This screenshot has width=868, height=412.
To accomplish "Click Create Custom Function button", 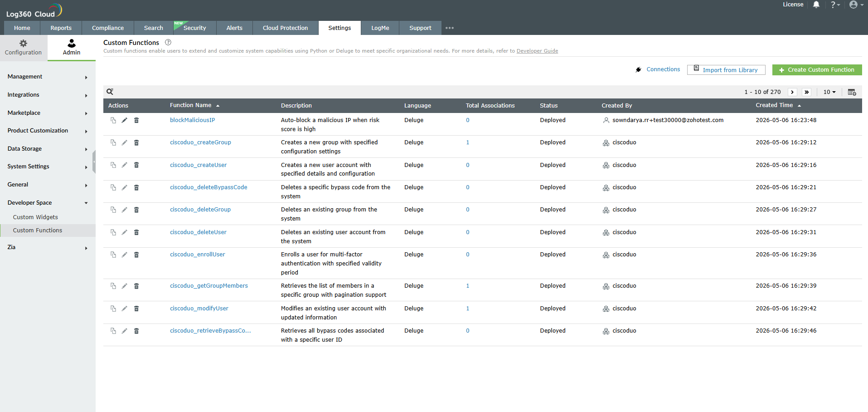I will (x=817, y=70).
